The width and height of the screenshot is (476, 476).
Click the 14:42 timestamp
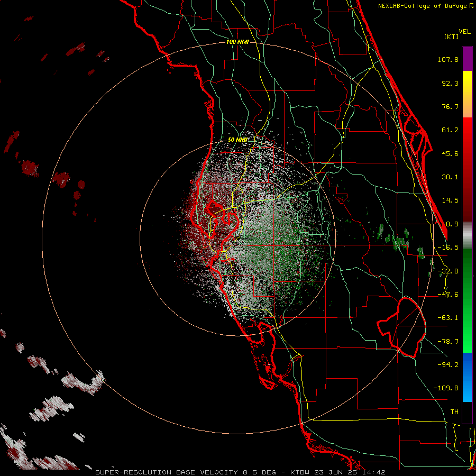(x=374, y=472)
